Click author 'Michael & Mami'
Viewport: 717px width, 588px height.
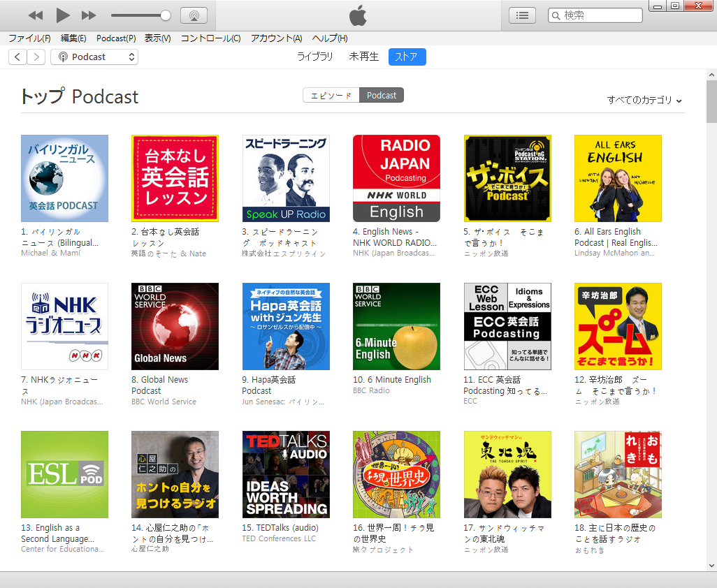click(51, 253)
